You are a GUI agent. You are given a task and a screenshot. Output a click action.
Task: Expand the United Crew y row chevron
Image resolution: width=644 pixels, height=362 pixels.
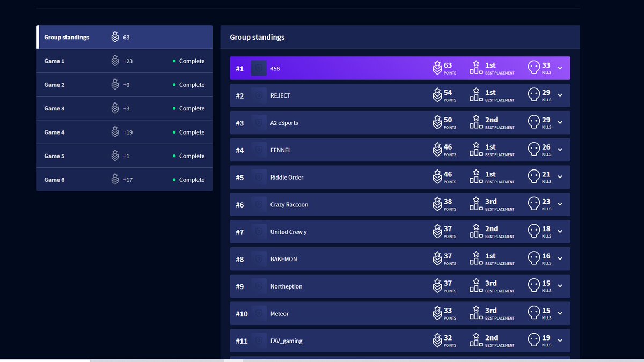point(560,232)
